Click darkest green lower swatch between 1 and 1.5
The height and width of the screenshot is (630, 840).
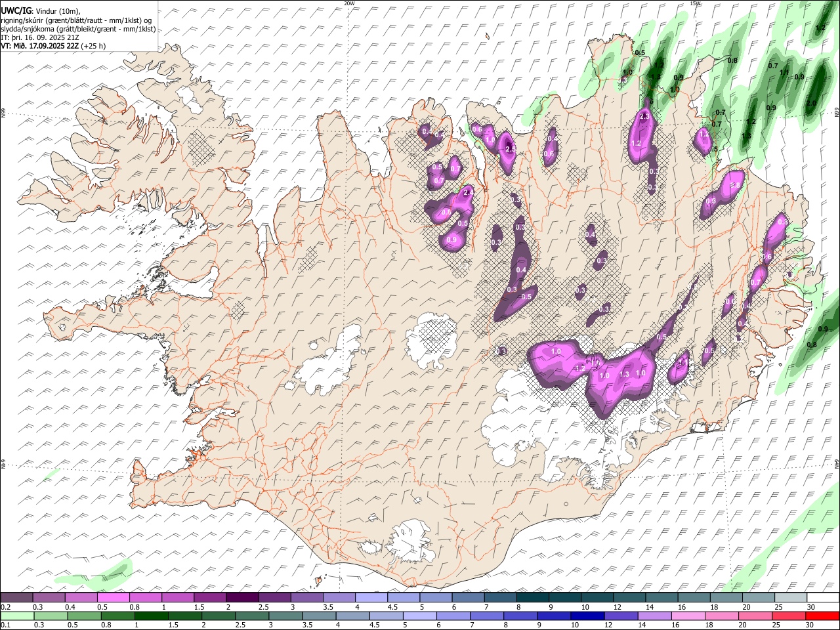pyautogui.click(x=151, y=616)
